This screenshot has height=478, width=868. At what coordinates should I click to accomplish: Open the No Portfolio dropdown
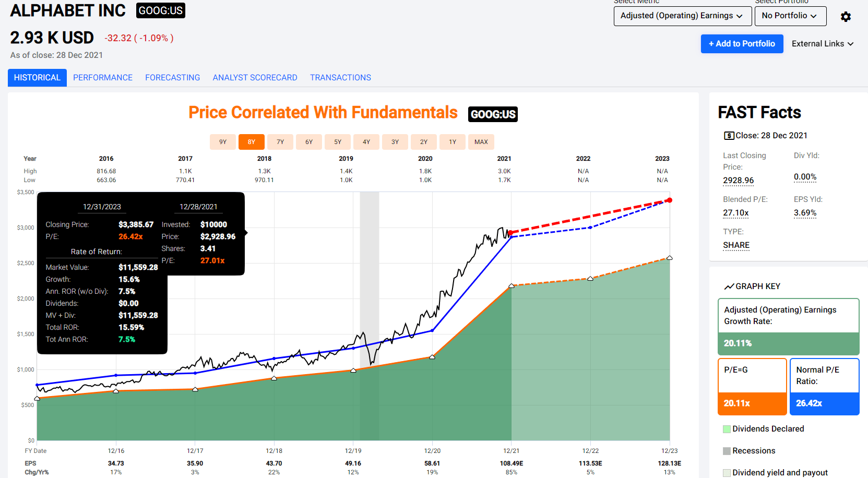click(x=790, y=16)
